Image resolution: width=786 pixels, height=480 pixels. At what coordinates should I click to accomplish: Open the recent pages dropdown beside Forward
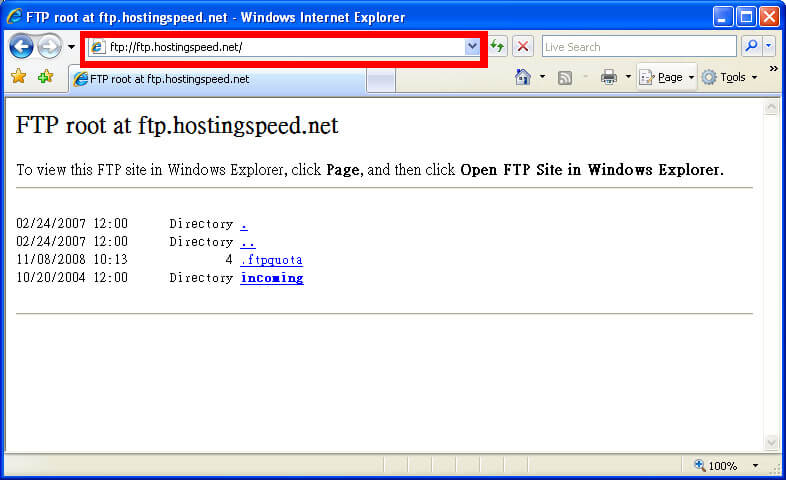(x=71, y=47)
